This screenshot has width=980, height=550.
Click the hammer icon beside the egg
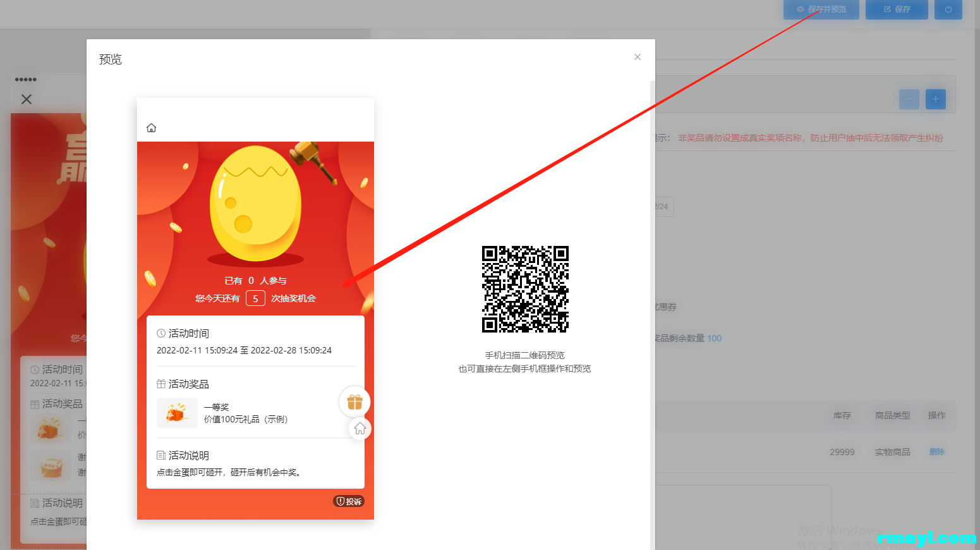[x=314, y=162]
